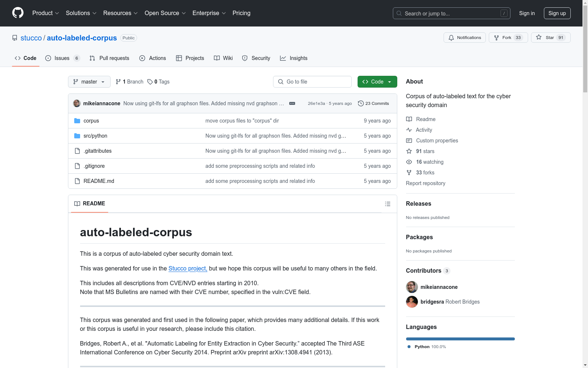Image resolution: width=588 pixels, height=368 pixels.
Task: Open commit hash 26e1e3a
Action: pyautogui.click(x=316, y=103)
